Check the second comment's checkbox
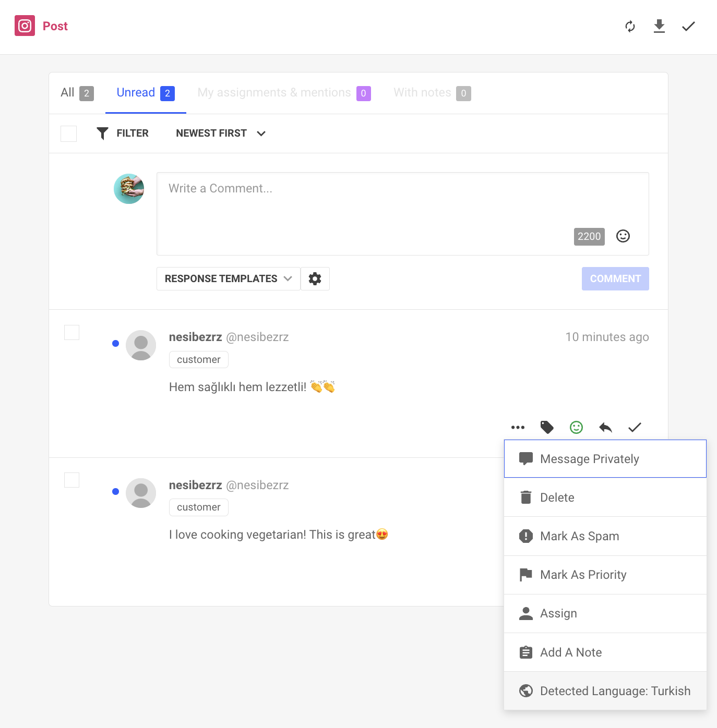This screenshot has width=717, height=728. coord(71,480)
